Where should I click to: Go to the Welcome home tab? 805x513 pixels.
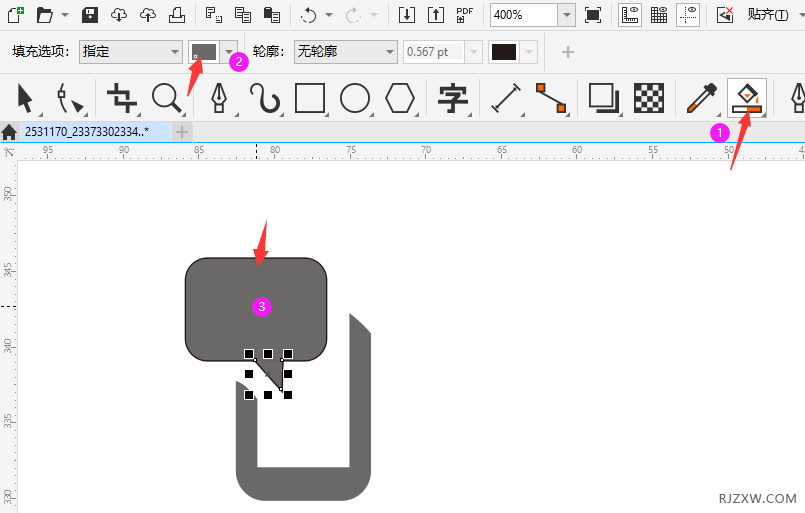[9, 132]
